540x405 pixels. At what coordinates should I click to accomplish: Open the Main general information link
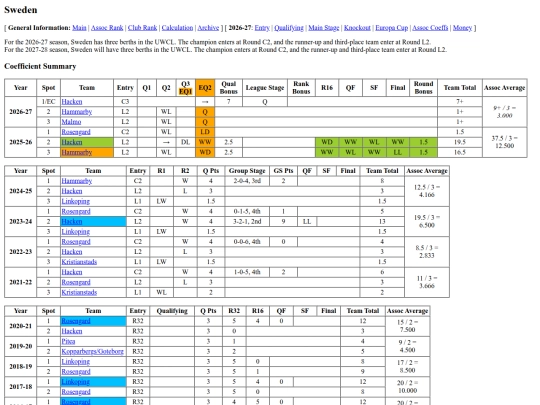[79, 28]
